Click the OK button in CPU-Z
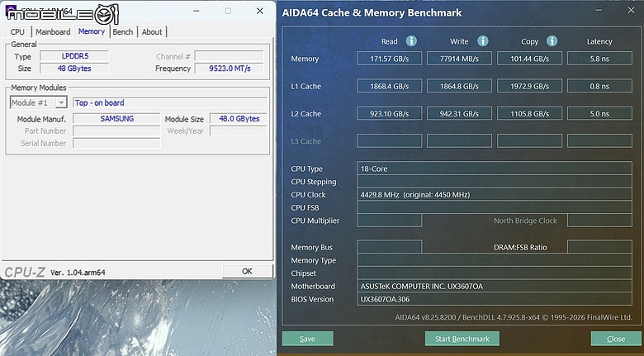 [x=247, y=271]
